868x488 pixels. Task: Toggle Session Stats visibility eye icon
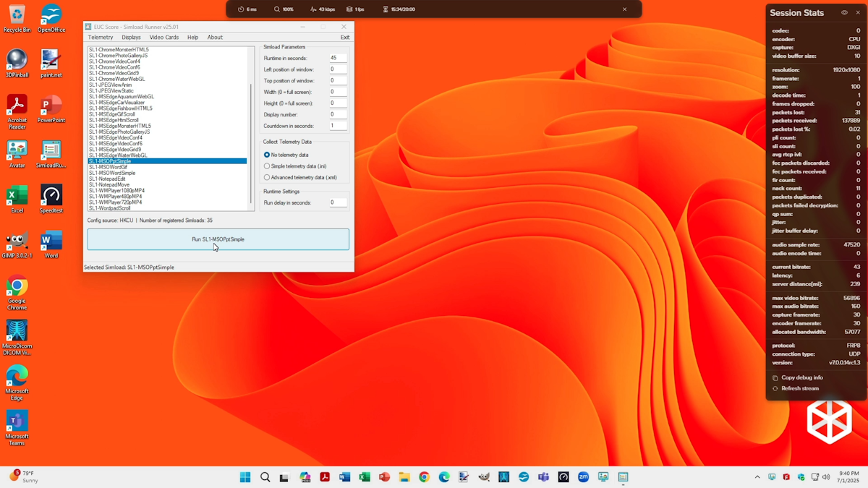844,13
